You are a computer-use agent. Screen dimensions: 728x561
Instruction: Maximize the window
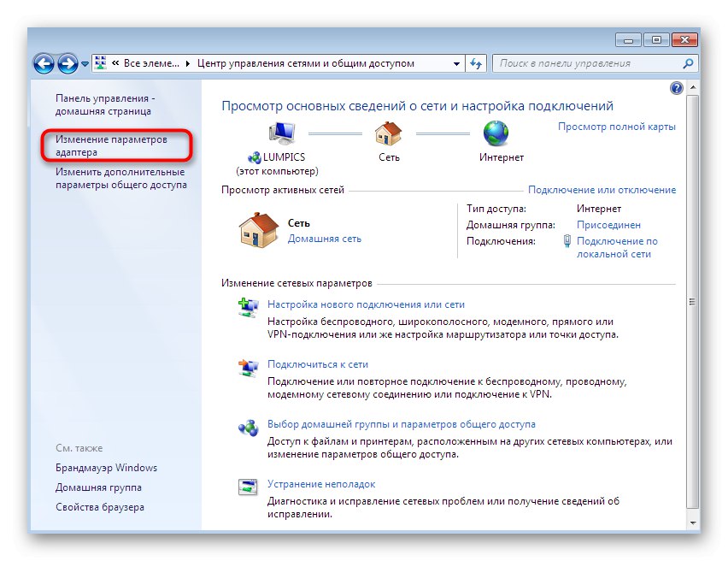656,40
